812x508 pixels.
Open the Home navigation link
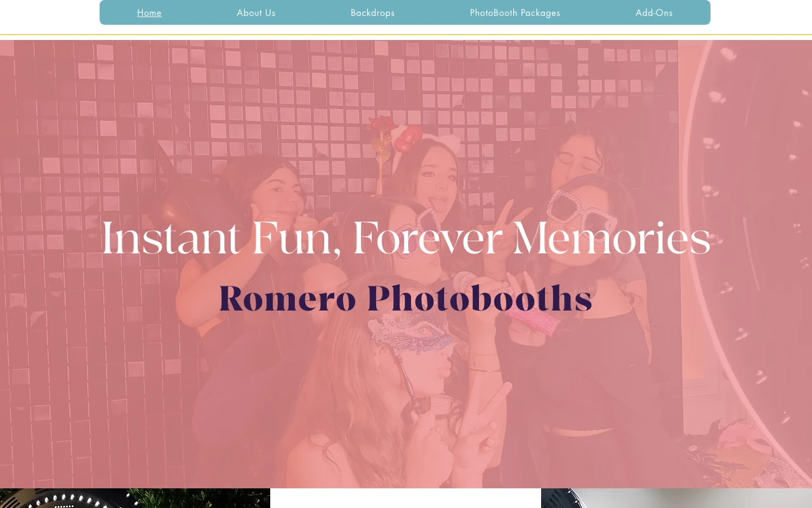click(149, 13)
